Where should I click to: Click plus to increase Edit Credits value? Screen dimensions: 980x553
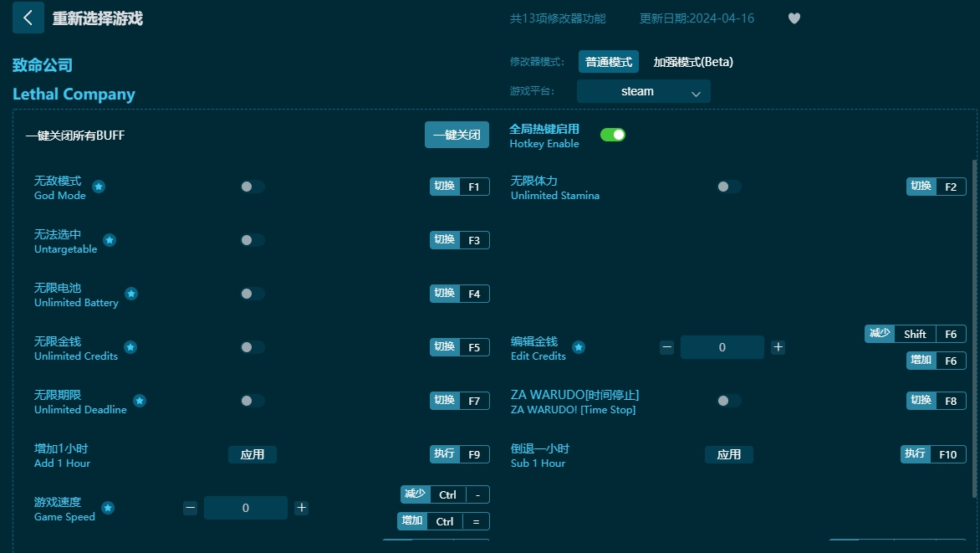pyautogui.click(x=778, y=346)
